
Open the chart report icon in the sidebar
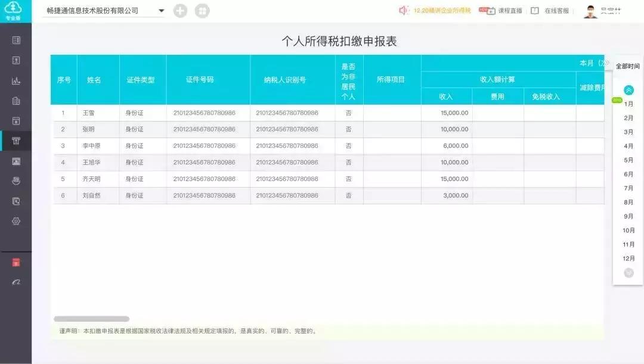click(16, 80)
